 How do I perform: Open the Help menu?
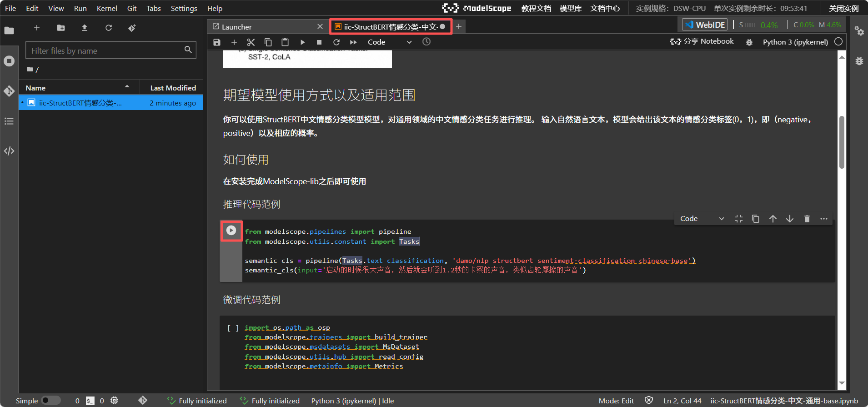click(215, 8)
